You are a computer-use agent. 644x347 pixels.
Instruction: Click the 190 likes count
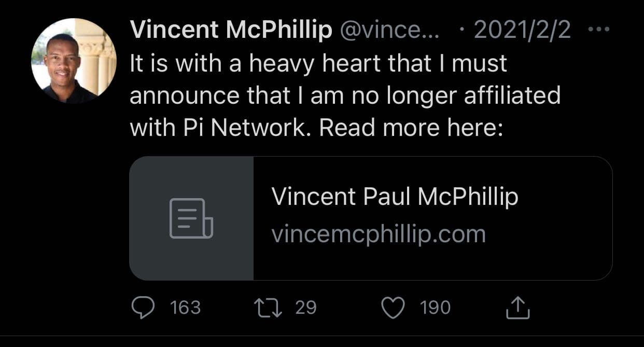(x=435, y=308)
